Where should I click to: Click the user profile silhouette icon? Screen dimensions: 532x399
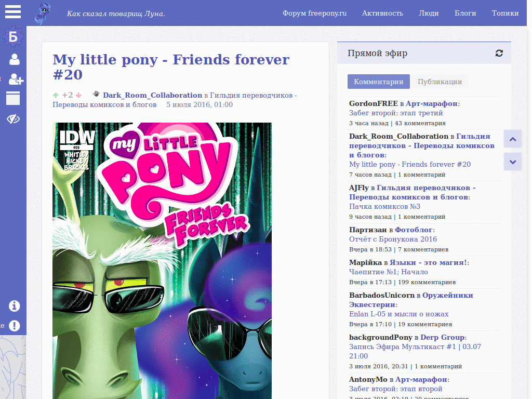coord(14,59)
